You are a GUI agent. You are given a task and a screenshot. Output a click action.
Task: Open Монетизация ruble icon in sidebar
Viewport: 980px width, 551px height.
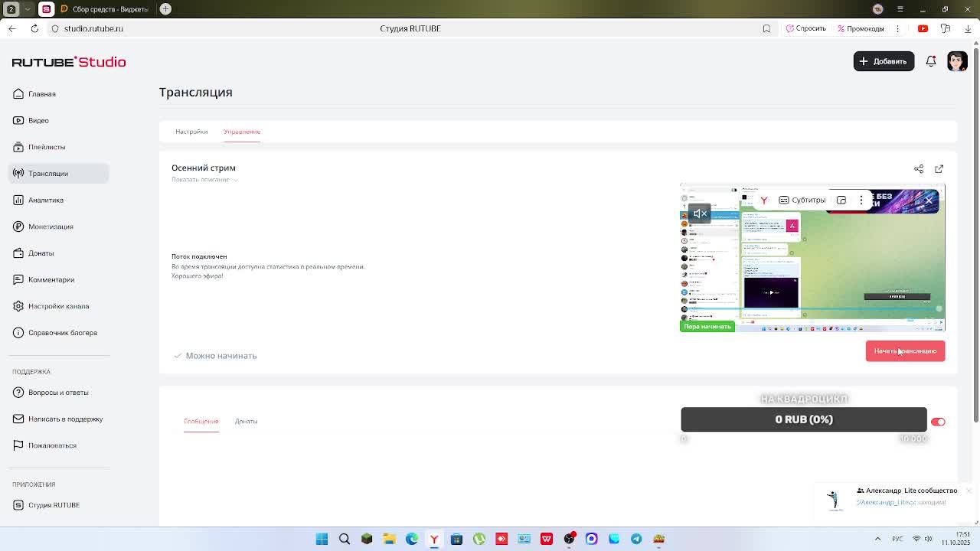click(18, 227)
